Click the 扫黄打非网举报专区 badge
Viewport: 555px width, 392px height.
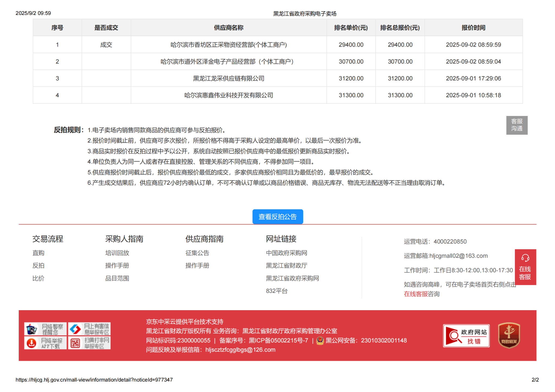[89, 343]
